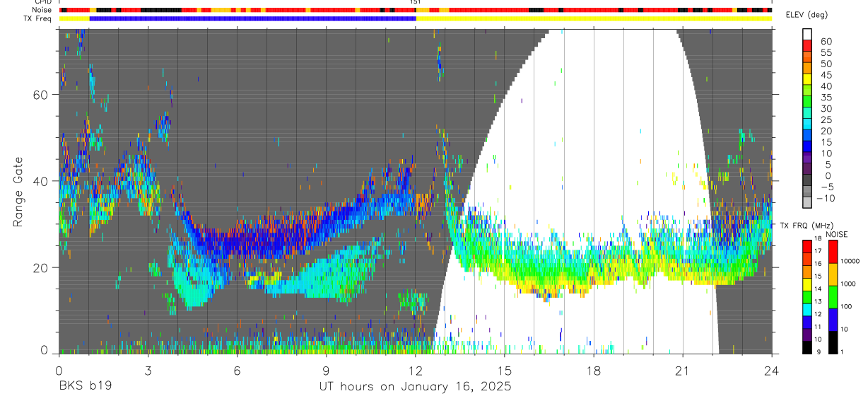The height and width of the screenshot is (401, 868).
Task: Click the red top segment of the TX FRQ color bar
Action: (807, 246)
